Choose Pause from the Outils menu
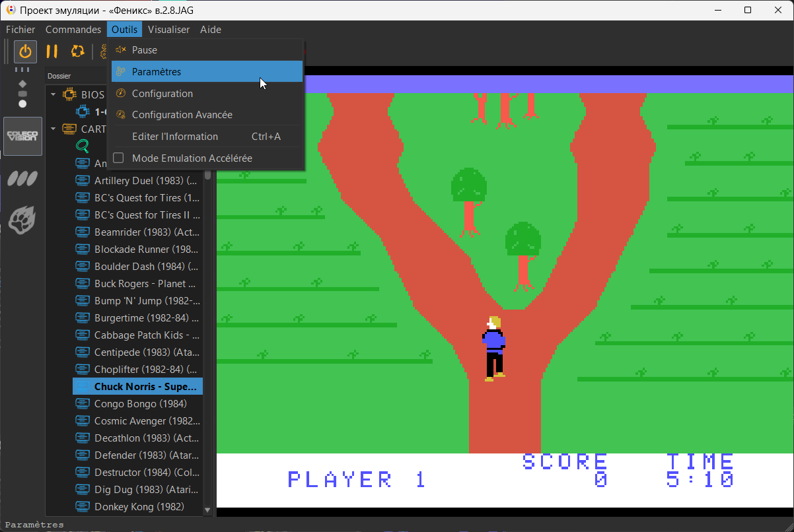 click(207, 50)
